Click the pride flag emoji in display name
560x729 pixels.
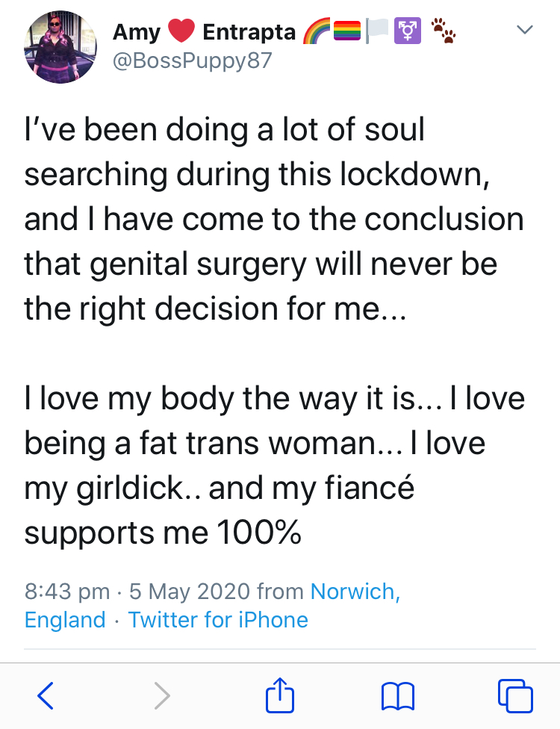(x=346, y=31)
